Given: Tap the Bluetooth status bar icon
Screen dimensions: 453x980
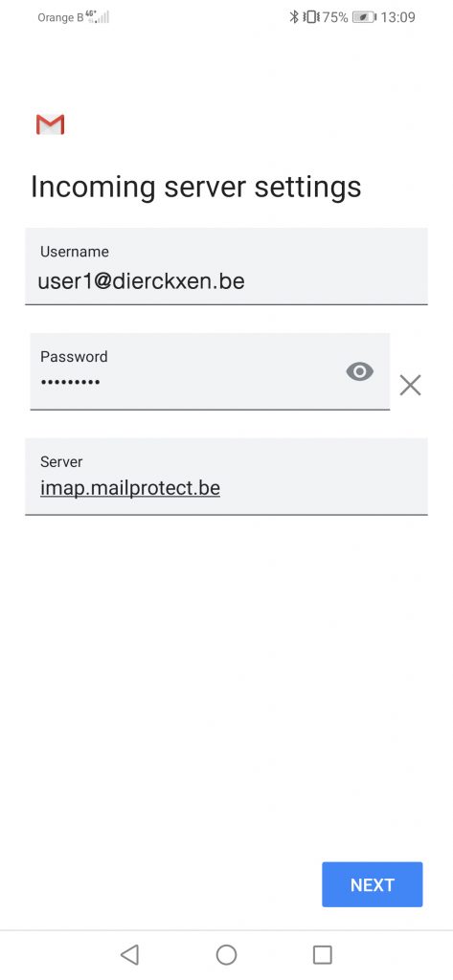Looking at the screenshot, I should coord(293,17).
